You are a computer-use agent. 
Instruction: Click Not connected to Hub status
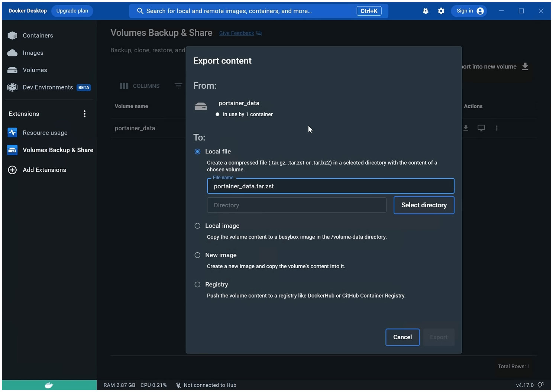coord(206,385)
